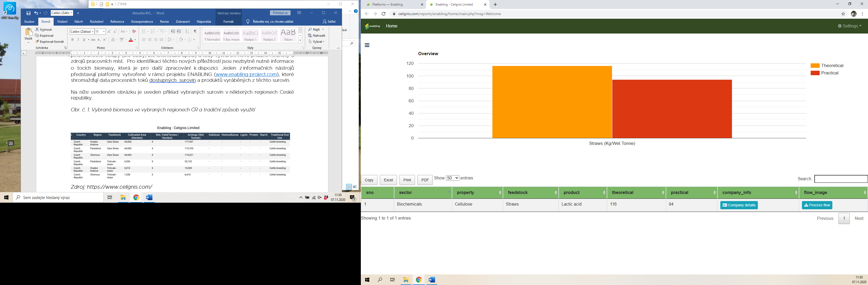Open the font size dropdown showing 11

click(x=104, y=32)
